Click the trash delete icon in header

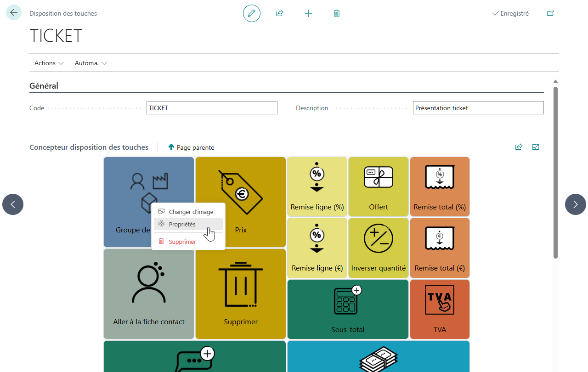[337, 13]
